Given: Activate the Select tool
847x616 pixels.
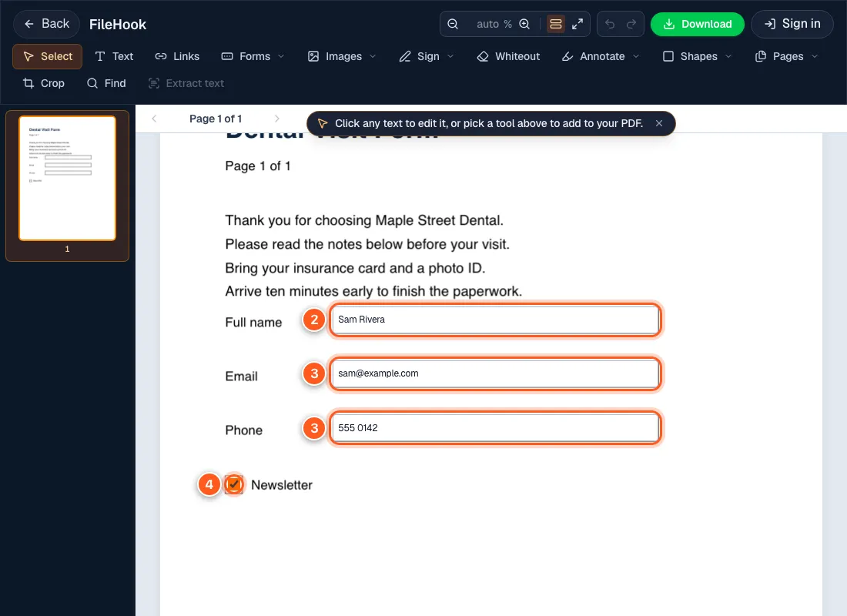Looking at the screenshot, I should pos(48,56).
